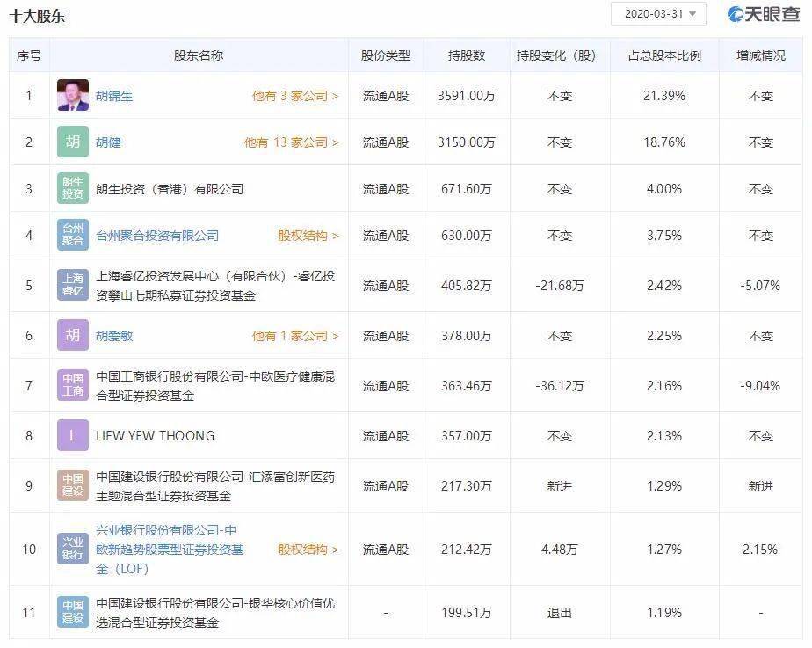Open 胡锦生's profile photo
The width and height of the screenshot is (812, 648).
(71, 95)
